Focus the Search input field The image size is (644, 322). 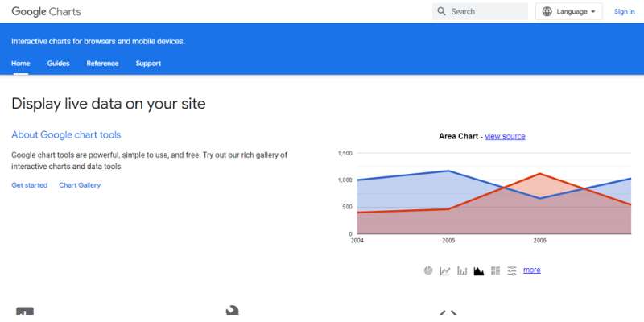point(480,11)
